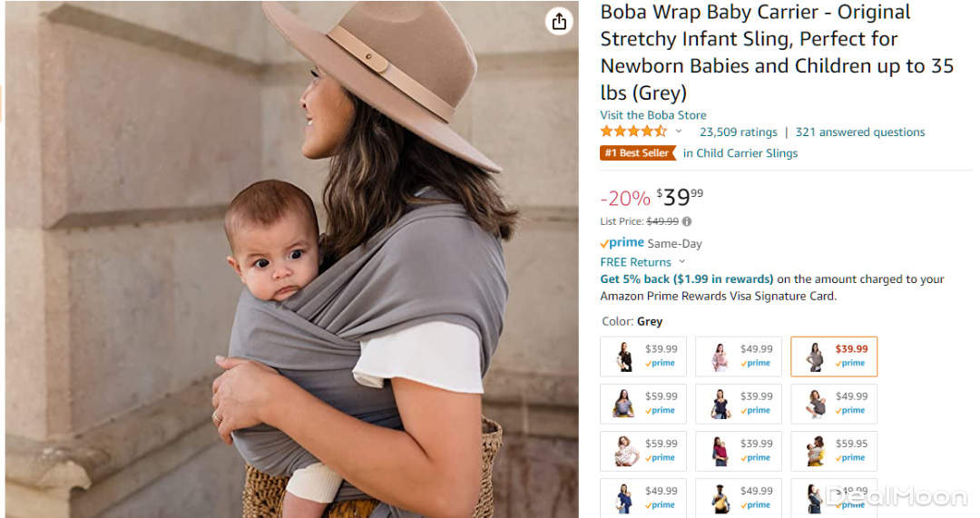Image resolution: width=980 pixels, height=518 pixels.
Task: Pick the $59.95 color swatch
Action: (x=834, y=451)
